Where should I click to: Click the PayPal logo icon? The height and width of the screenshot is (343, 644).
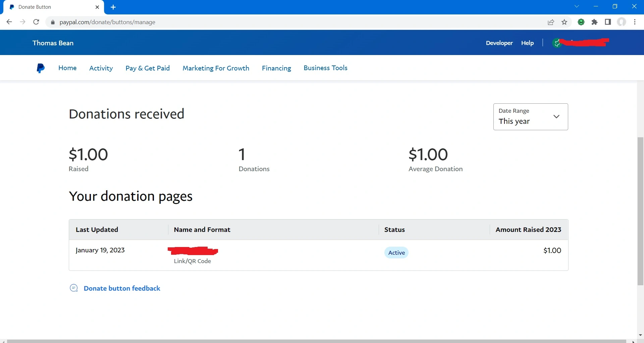40,68
